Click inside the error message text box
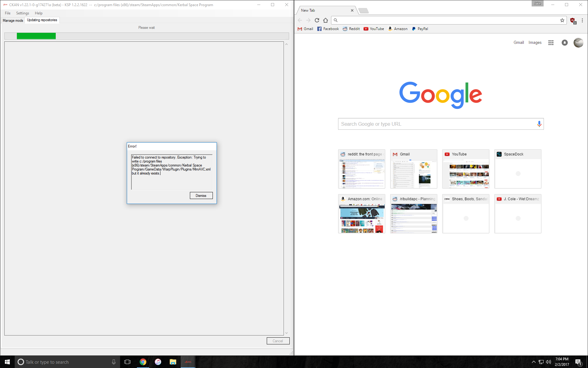This screenshot has width=588, height=368. [x=171, y=172]
